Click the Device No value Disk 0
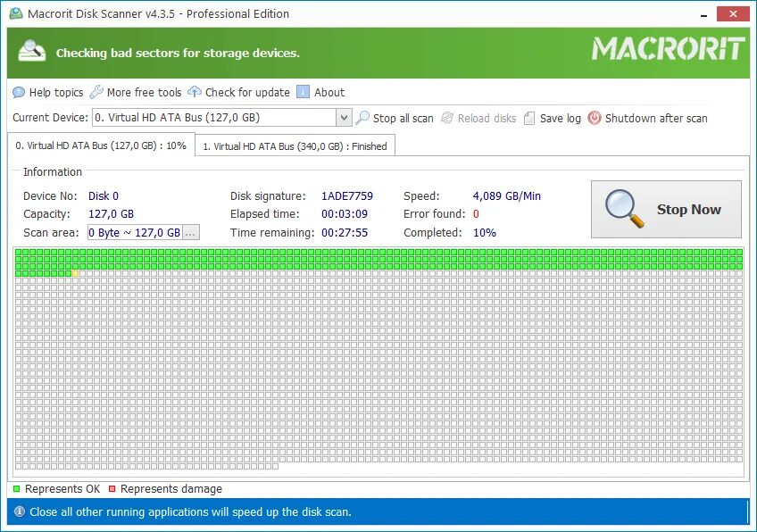757x532 pixels. click(x=104, y=196)
